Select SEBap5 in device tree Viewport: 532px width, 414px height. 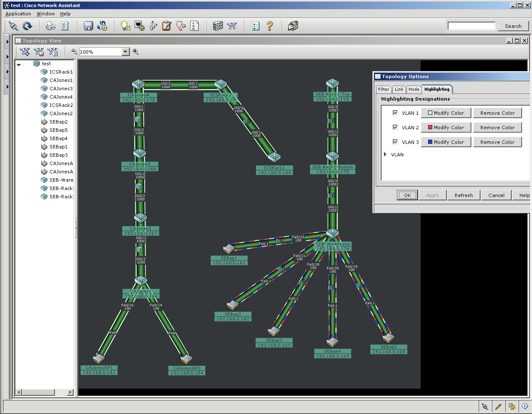[59, 130]
